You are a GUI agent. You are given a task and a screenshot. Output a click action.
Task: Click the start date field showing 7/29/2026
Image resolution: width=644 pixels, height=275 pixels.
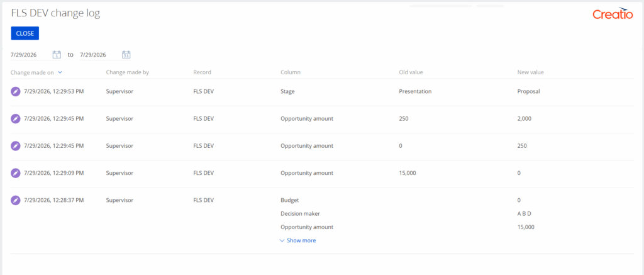click(31, 55)
